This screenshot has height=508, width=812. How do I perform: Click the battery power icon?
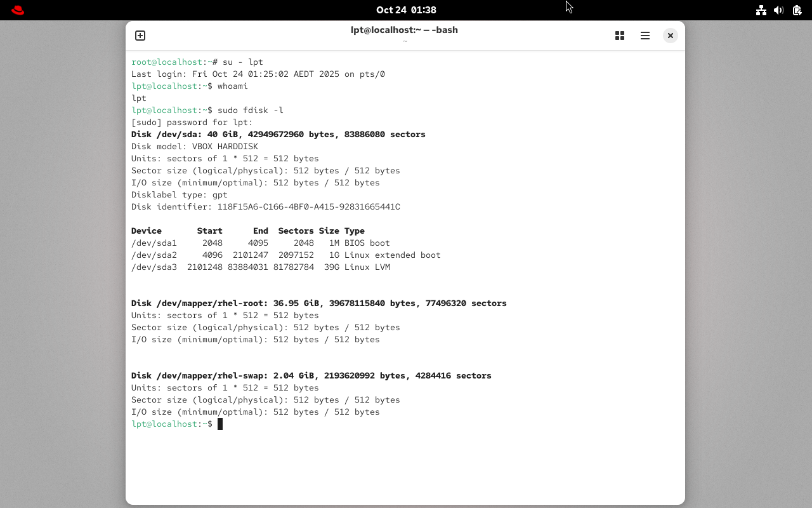(797, 10)
